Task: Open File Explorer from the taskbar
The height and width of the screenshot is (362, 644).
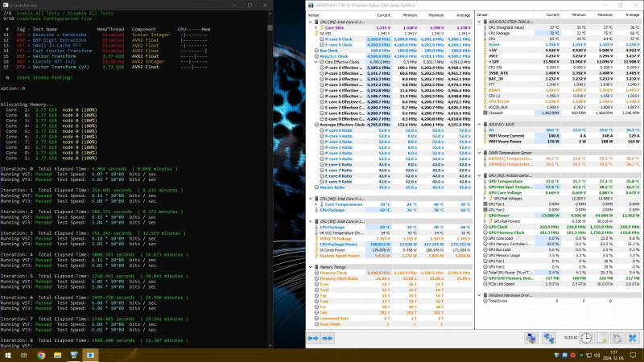Action: coord(57,356)
